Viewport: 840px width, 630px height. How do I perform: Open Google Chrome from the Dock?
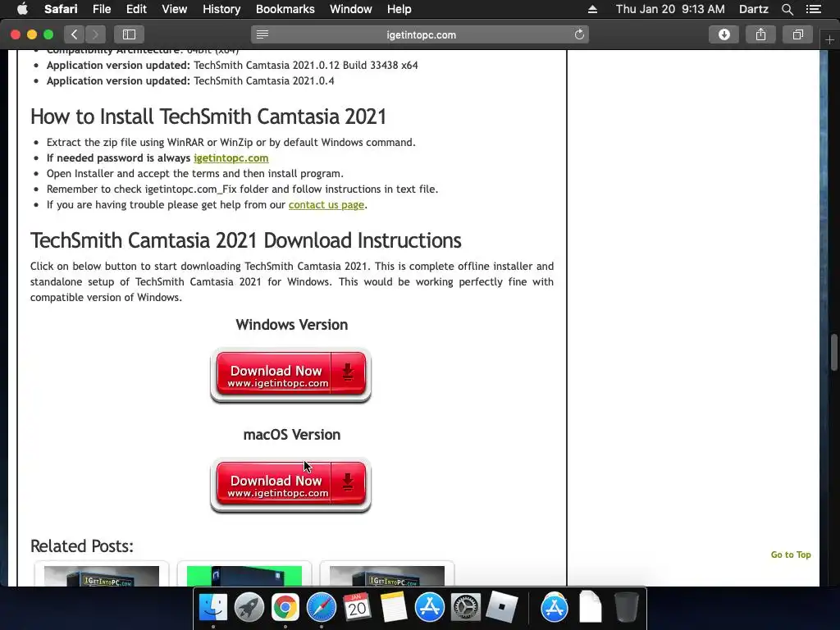(285, 608)
